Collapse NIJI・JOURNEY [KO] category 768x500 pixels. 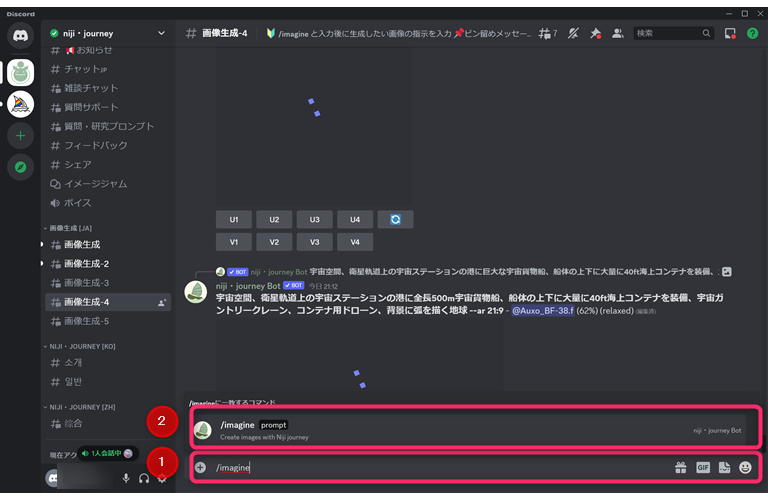point(79,346)
